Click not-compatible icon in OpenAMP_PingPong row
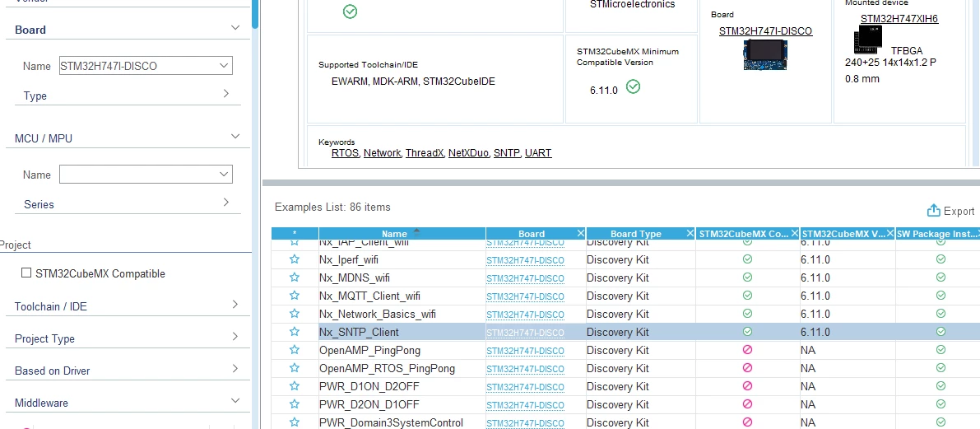This screenshot has width=980, height=429. (x=747, y=350)
